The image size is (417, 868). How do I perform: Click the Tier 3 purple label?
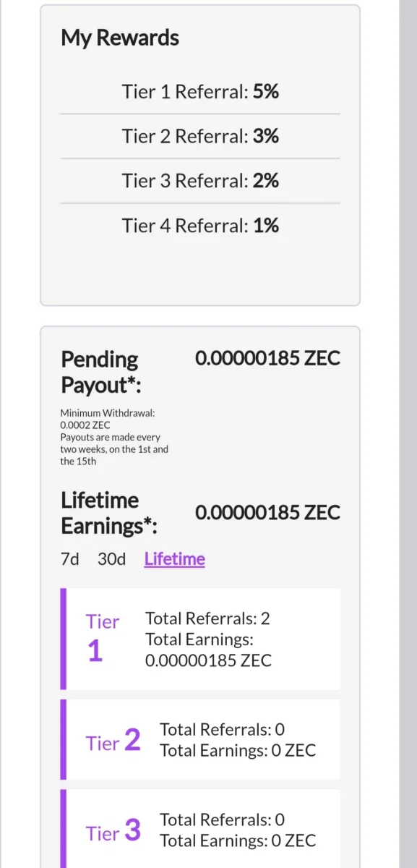[x=113, y=831]
